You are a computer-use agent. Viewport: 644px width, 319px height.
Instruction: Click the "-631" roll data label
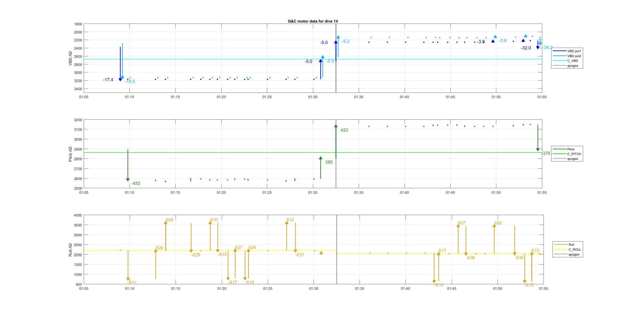pos(300,255)
